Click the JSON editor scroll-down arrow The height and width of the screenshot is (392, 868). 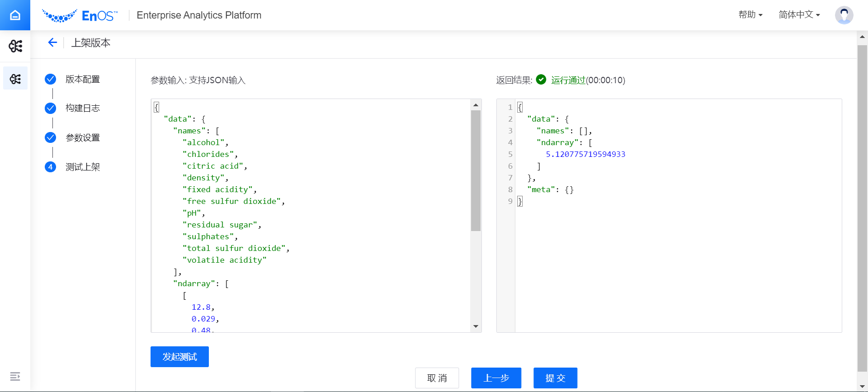tap(476, 326)
